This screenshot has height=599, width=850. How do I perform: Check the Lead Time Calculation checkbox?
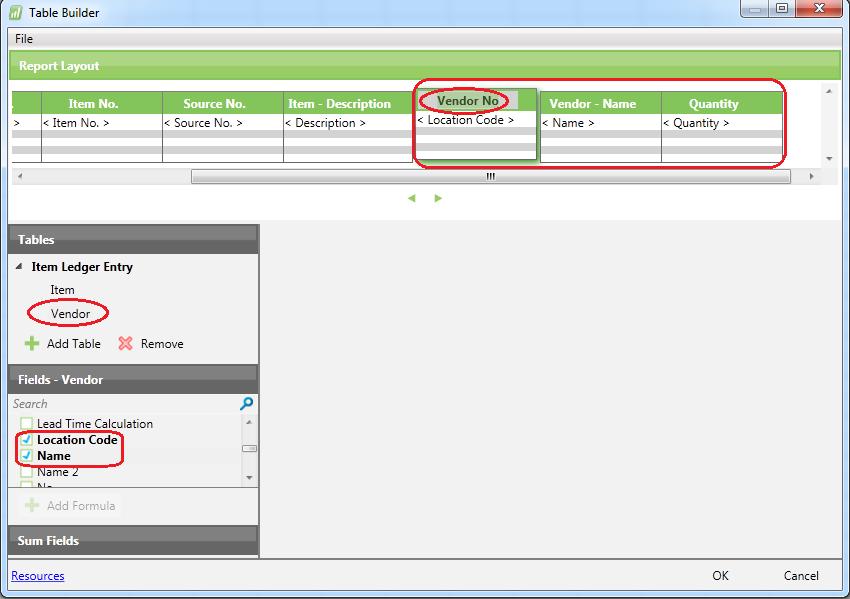pyautogui.click(x=26, y=423)
